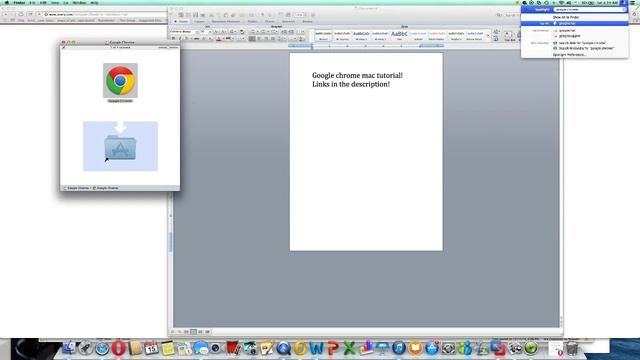Expand the Word styles gallery arrow

pyautogui.click(x=488, y=36)
